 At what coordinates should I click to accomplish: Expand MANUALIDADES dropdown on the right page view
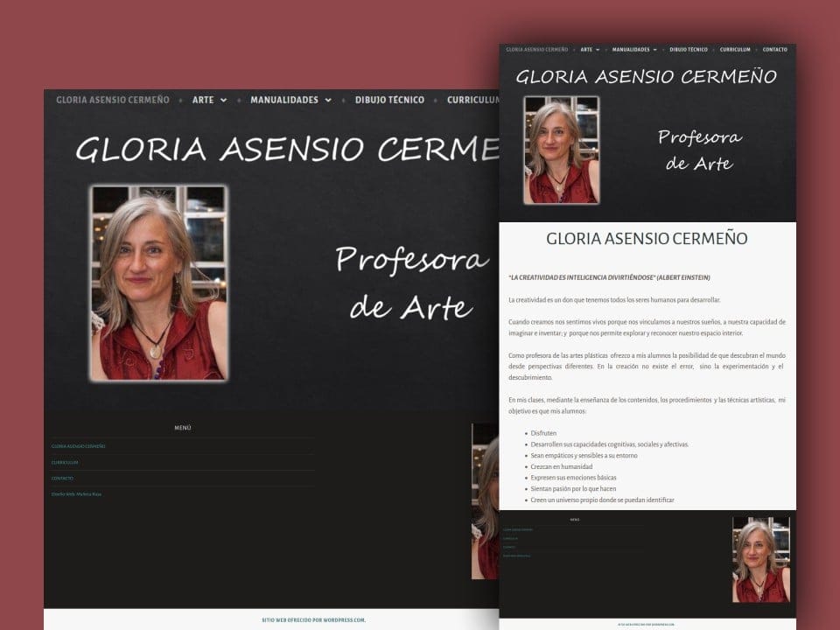pos(633,50)
